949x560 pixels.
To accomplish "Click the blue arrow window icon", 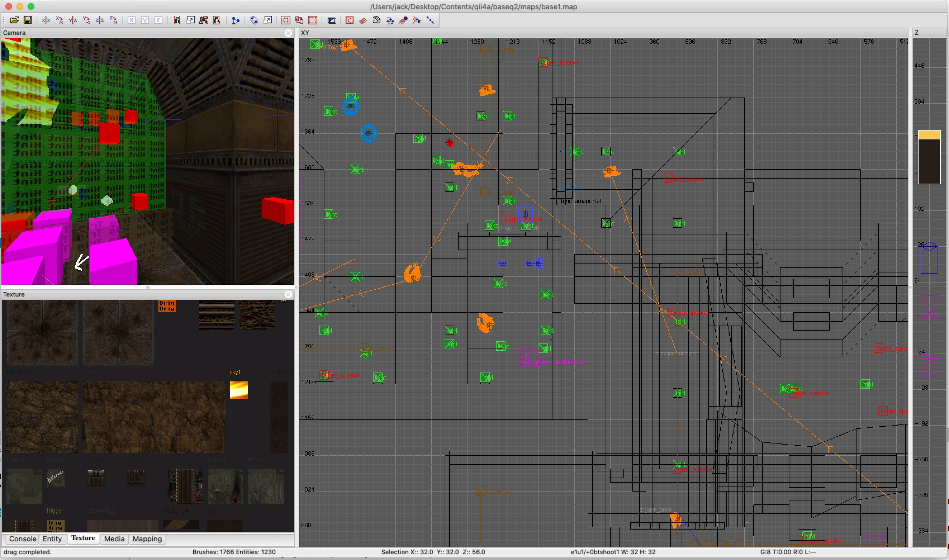I will coord(267,20).
